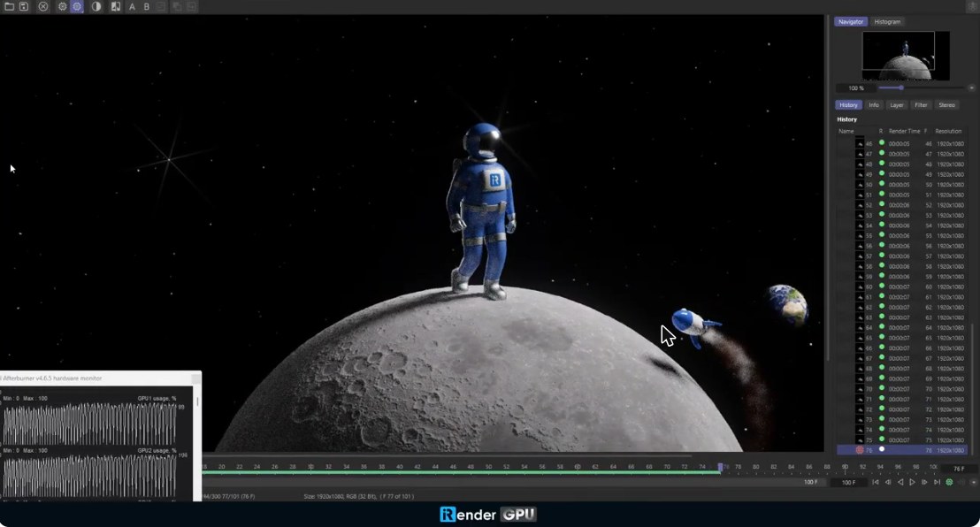This screenshot has height=527, width=980.
Task: Toggle the half-circle contrast display icon
Action: (x=96, y=6)
